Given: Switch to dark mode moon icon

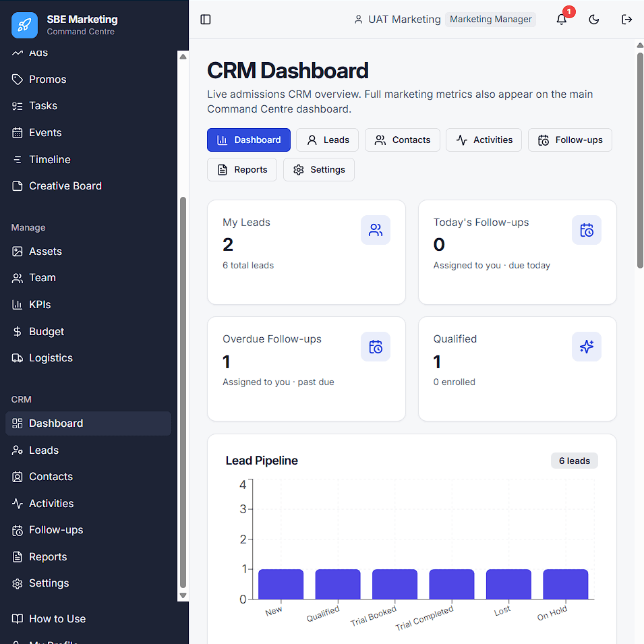Looking at the screenshot, I should point(594,20).
